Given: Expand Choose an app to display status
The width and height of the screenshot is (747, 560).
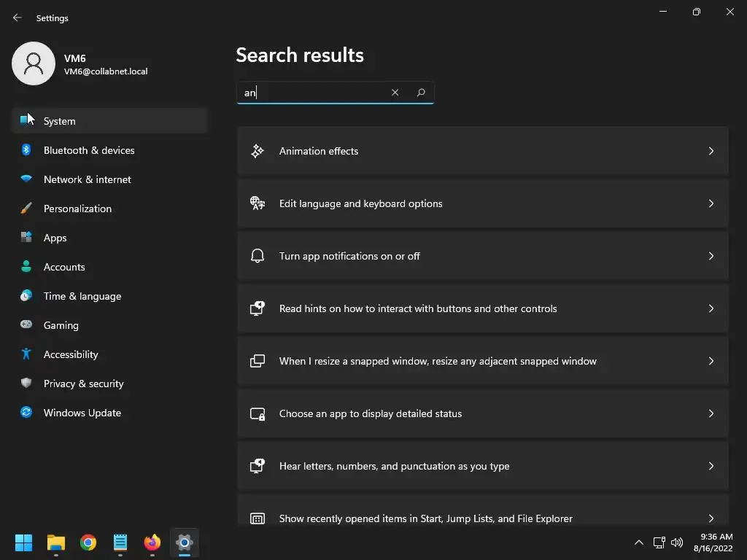Looking at the screenshot, I should pos(711,413).
